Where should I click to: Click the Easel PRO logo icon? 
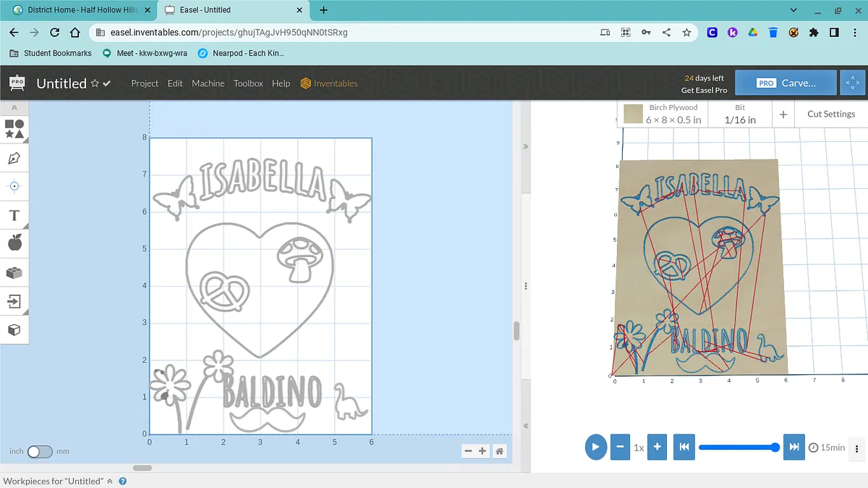17,83
